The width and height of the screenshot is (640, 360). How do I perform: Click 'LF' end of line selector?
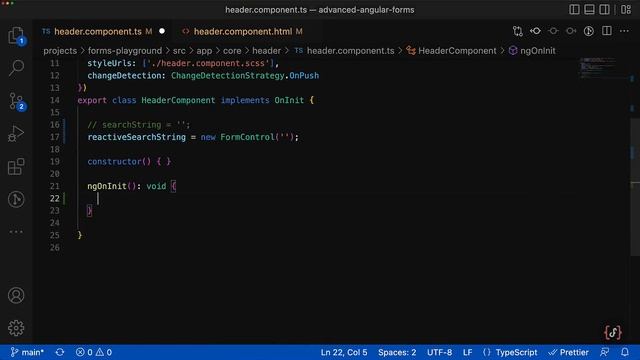pyautogui.click(x=467, y=352)
